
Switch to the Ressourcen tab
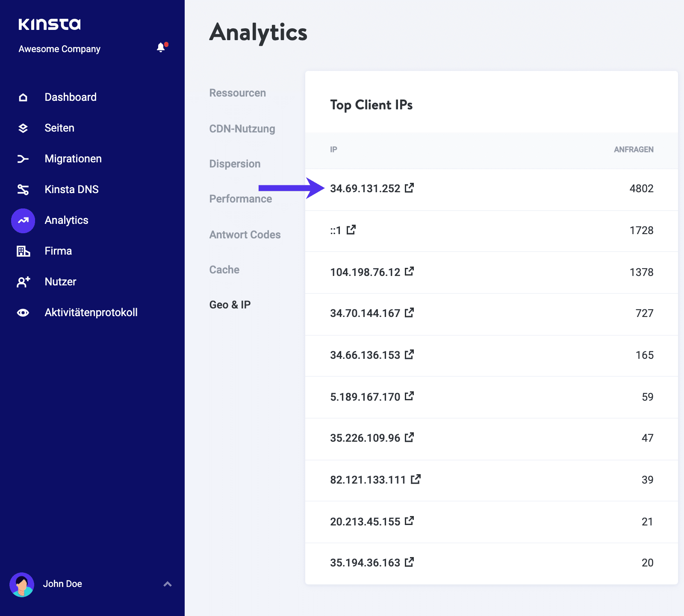(237, 93)
